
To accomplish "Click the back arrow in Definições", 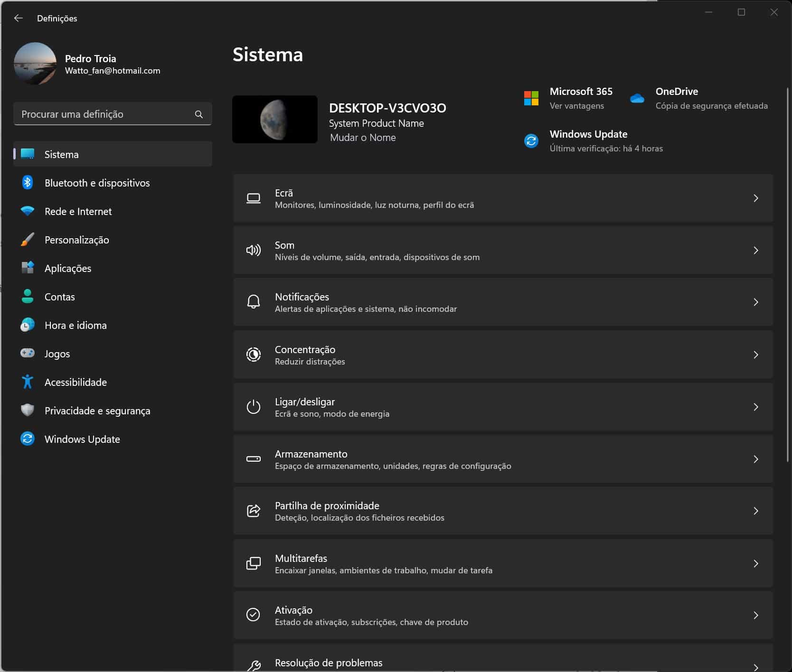I will coord(19,18).
